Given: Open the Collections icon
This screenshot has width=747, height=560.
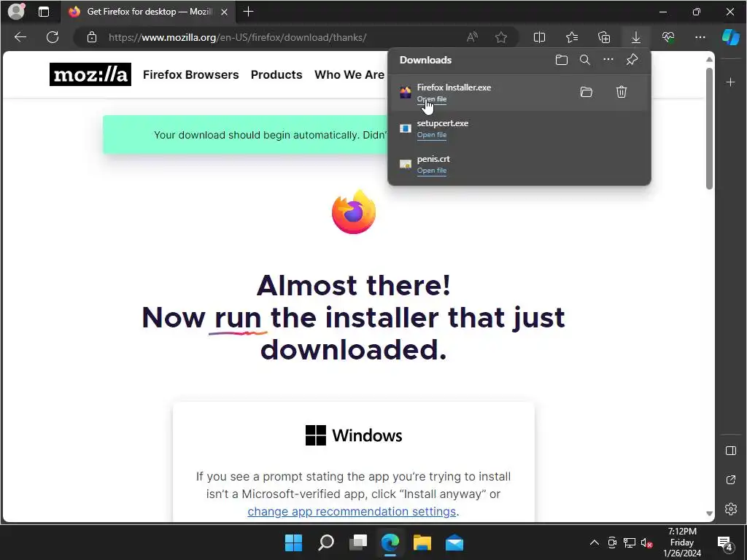Looking at the screenshot, I should [603, 37].
